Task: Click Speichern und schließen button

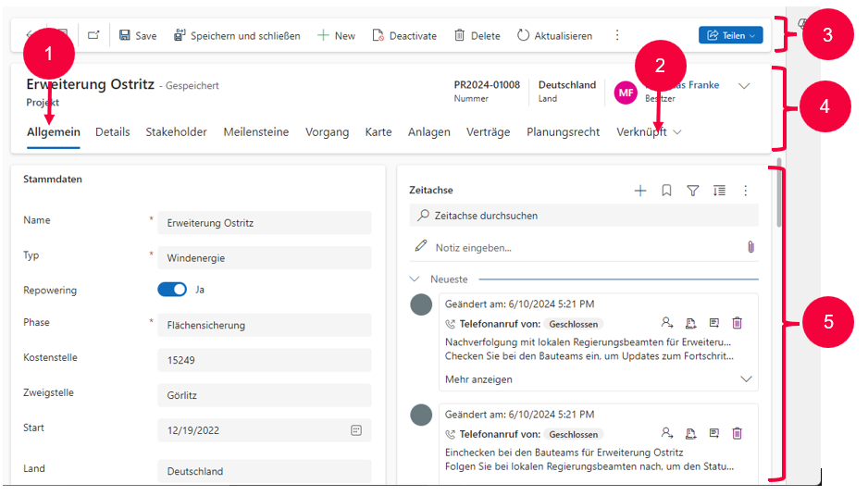Action: coord(236,35)
